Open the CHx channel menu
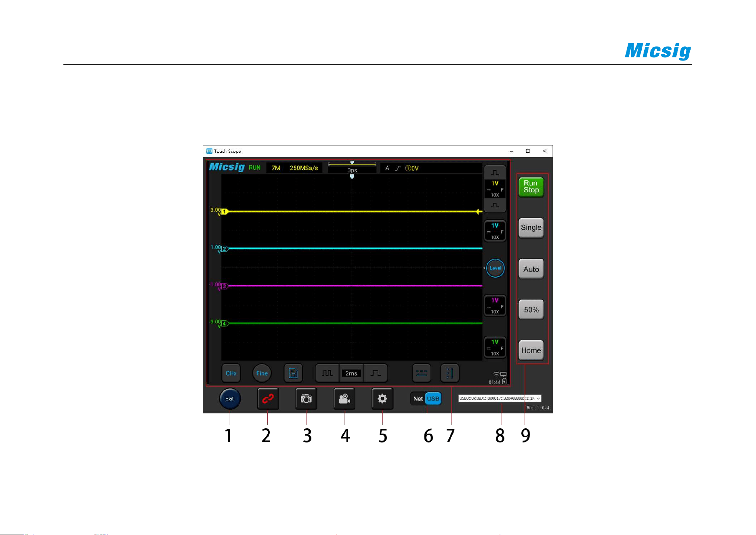Viewport: 756px width, 535px height. click(231, 373)
